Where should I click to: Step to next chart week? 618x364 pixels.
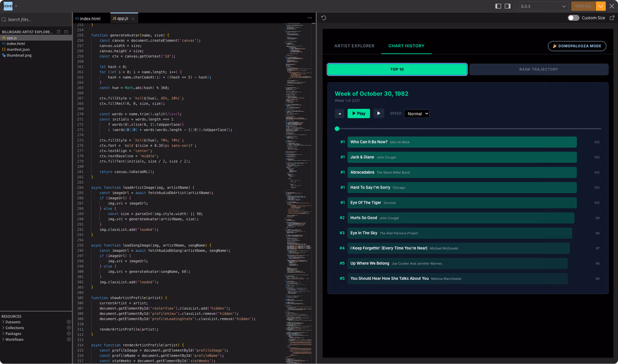pyautogui.click(x=378, y=113)
